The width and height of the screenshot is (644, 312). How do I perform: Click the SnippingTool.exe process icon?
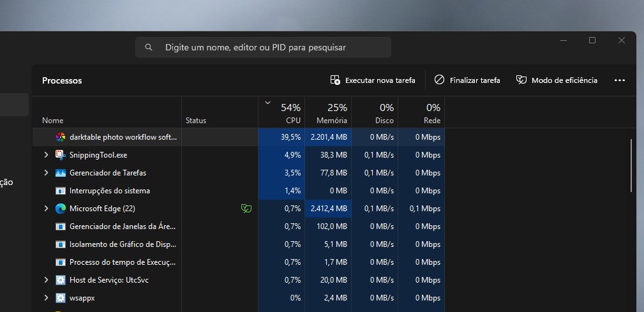coord(61,155)
